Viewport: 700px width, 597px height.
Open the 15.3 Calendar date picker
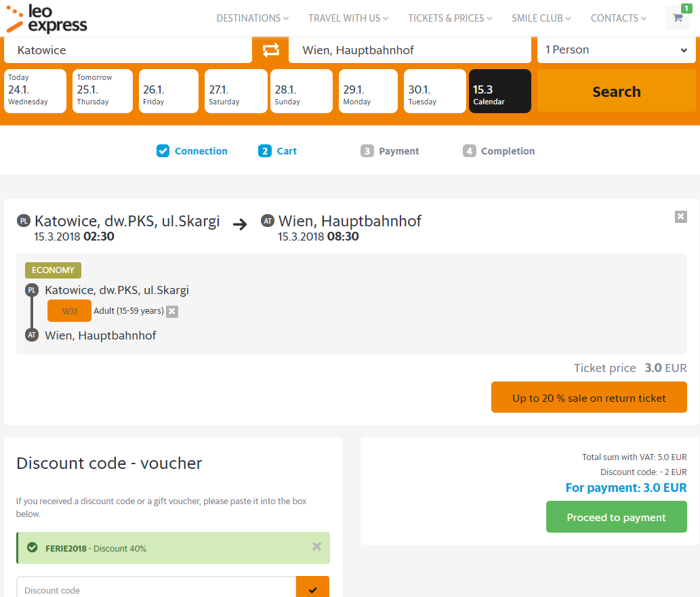[x=500, y=91]
